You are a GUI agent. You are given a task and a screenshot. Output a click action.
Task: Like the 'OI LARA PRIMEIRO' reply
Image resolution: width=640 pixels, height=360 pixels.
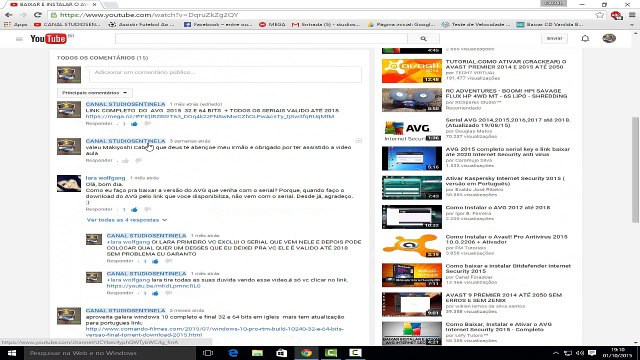click(155, 261)
